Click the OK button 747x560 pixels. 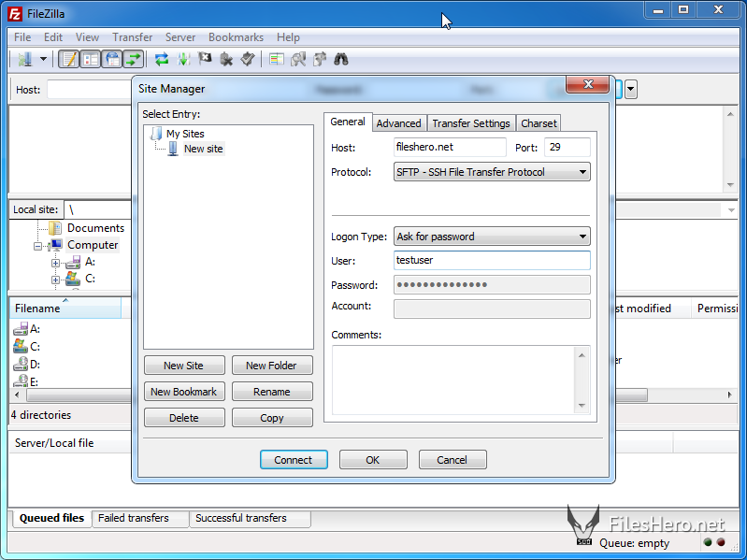(372, 460)
